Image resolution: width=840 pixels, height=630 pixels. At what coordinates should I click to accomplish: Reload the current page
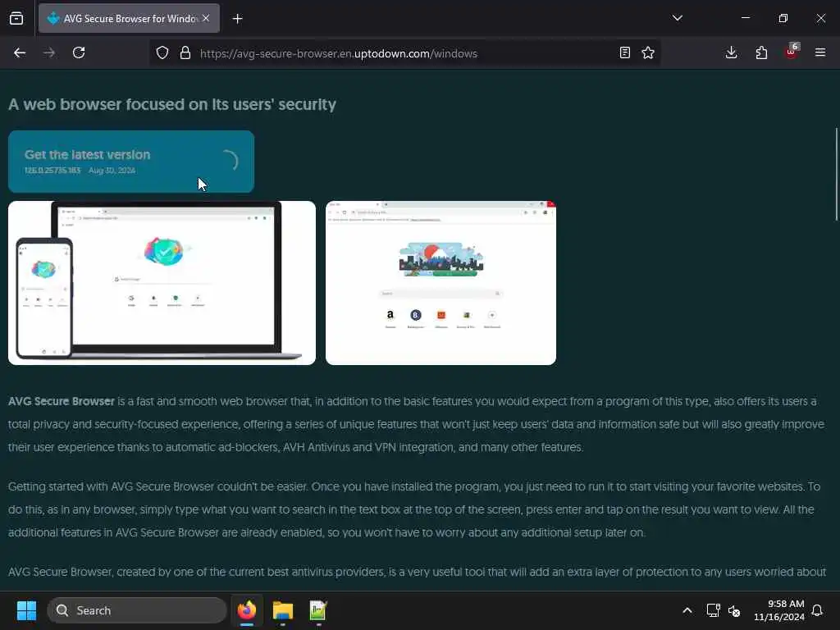[x=79, y=52]
